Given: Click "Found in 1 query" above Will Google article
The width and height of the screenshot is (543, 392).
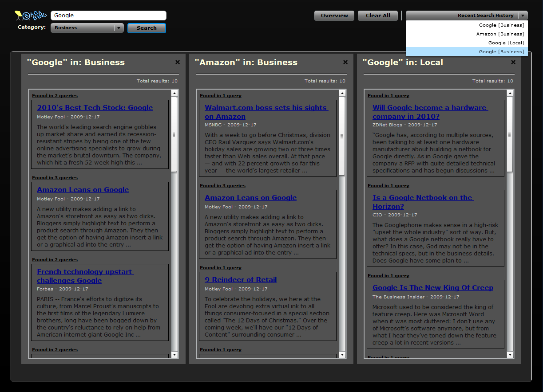Looking at the screenshot, I should [388, 96].
